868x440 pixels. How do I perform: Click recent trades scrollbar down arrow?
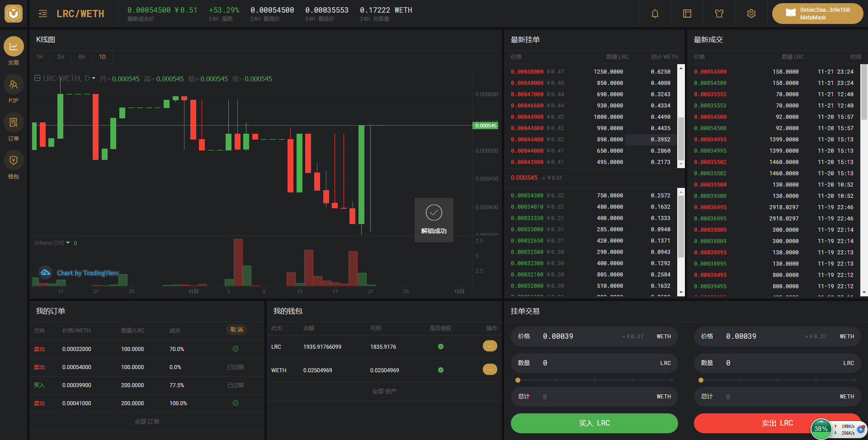(x=864, y=293)
